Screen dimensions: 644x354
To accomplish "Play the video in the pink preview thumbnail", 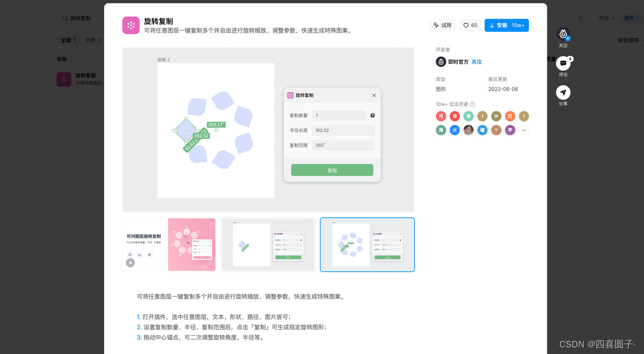I will 130,262.
